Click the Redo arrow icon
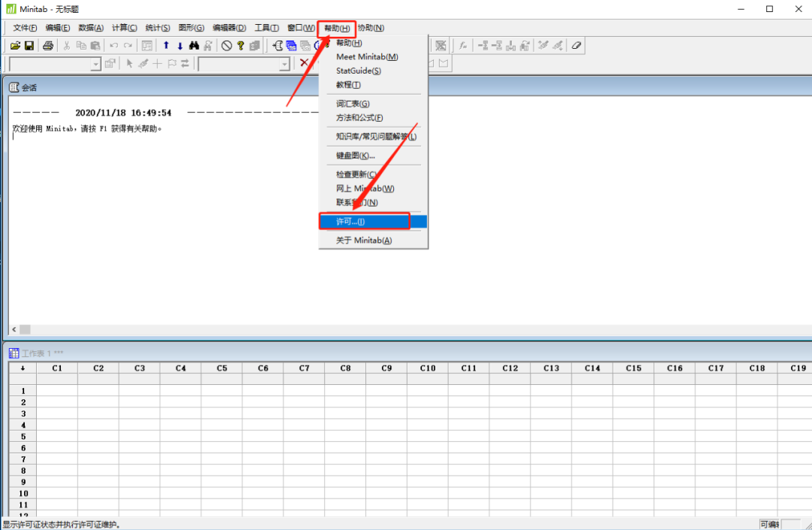 [128, 46]
